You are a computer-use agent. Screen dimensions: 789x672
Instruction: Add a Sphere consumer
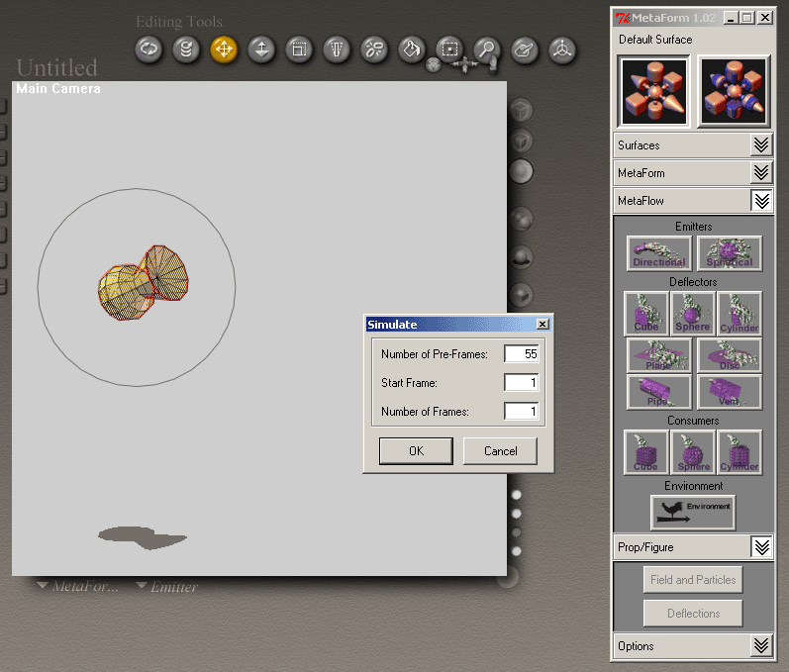tap(693, 452)
